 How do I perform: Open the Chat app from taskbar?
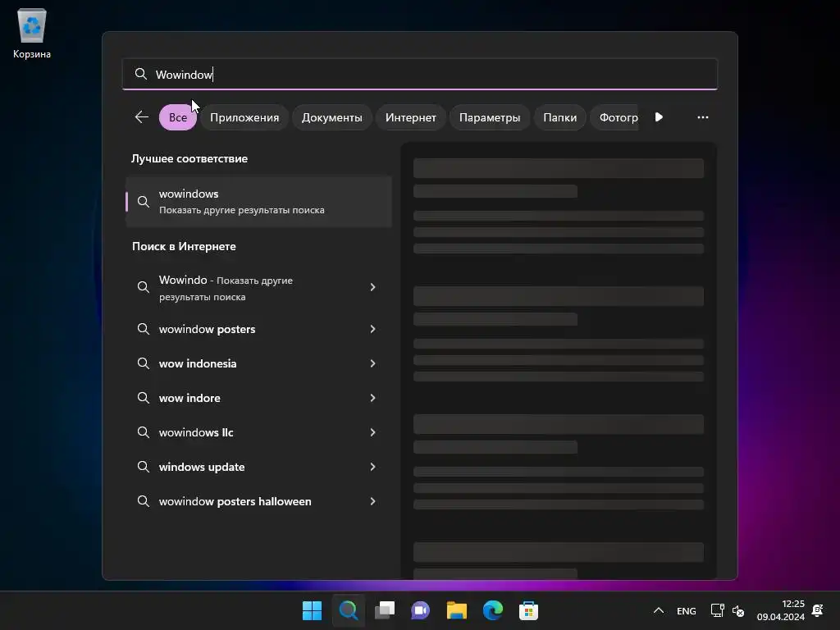421,610
